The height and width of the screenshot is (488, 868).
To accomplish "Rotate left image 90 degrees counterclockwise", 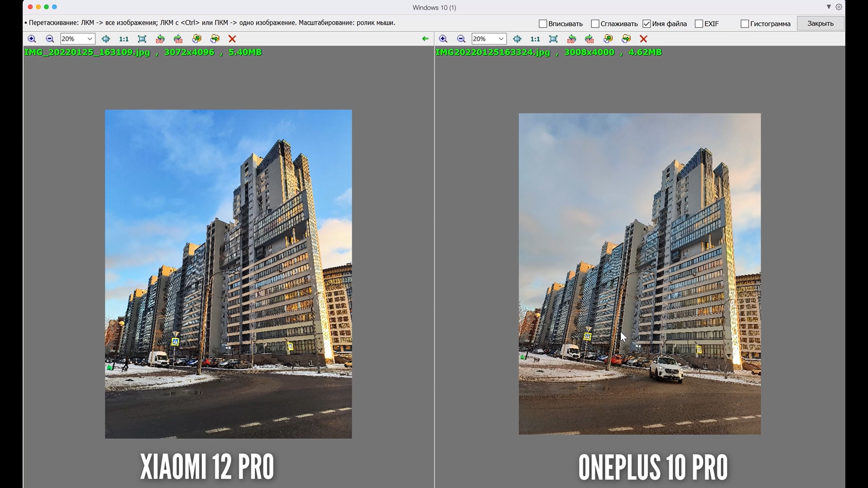I will 160,39.
